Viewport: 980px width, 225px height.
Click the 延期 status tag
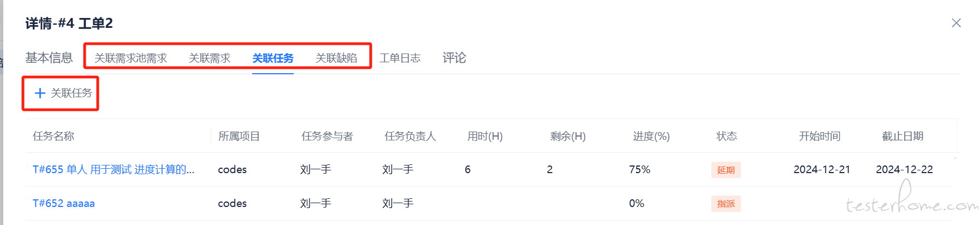click(x=726, y=170)
